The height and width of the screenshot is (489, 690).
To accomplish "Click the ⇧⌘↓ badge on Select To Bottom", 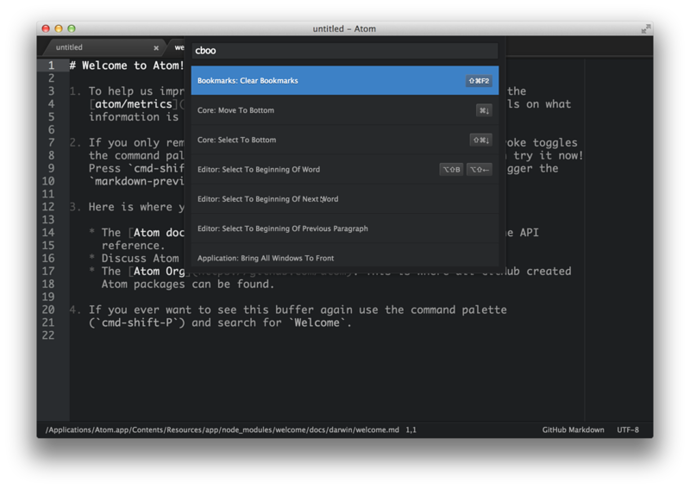I will click(x=481, y=140).
